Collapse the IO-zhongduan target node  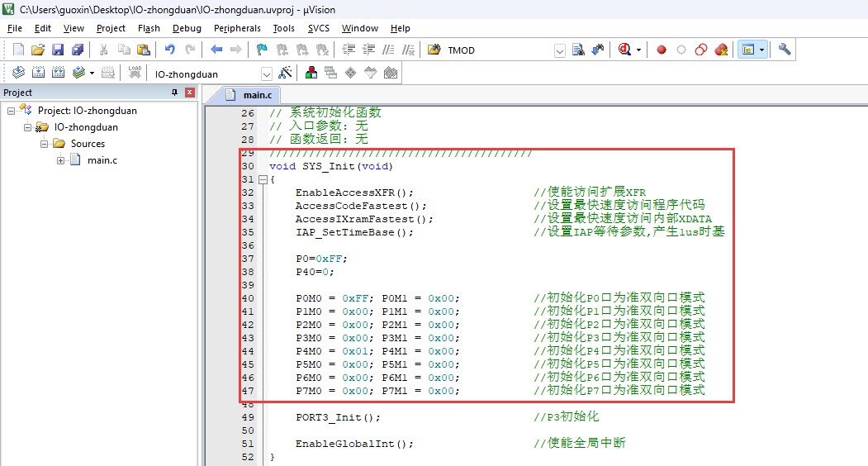pos(28,127)
